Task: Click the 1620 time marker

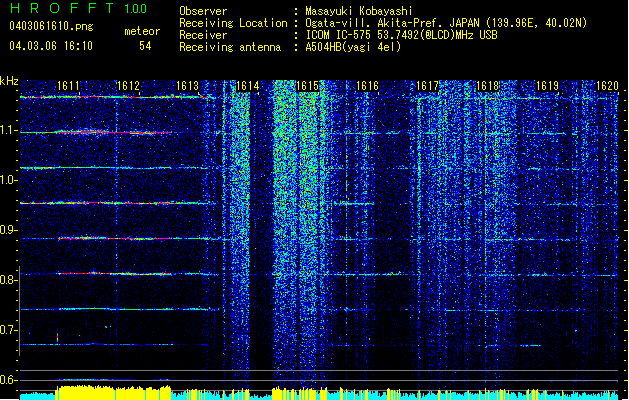Action: tap(607, 86)
